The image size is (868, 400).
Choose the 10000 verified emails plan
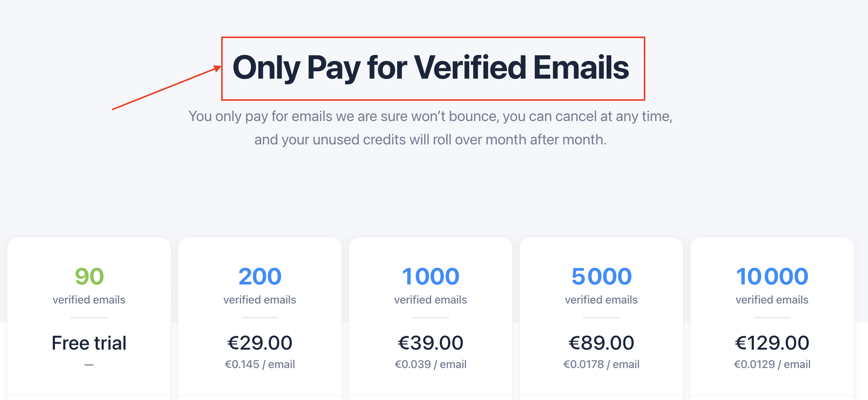tap(772, 319)
